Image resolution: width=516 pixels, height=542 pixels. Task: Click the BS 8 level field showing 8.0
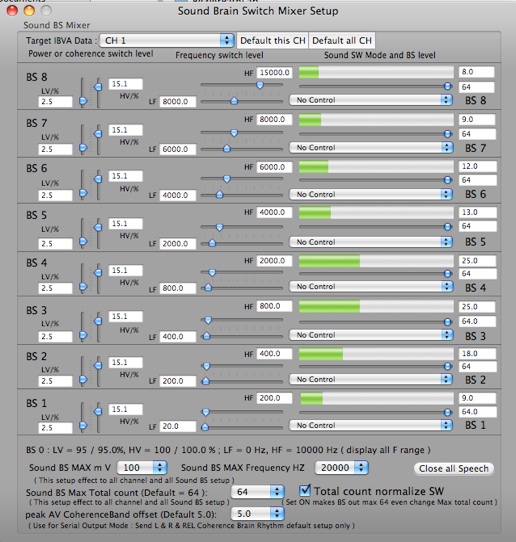pos(476,72)
